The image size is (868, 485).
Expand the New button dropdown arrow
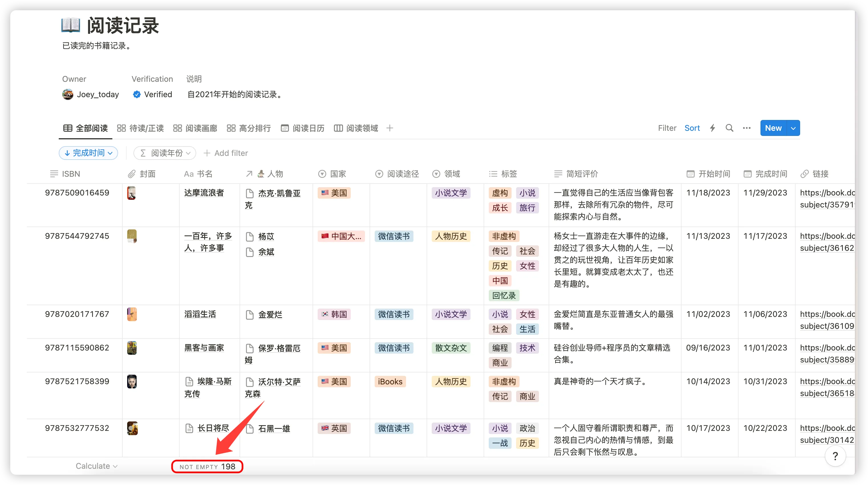(x=793, y=128)
